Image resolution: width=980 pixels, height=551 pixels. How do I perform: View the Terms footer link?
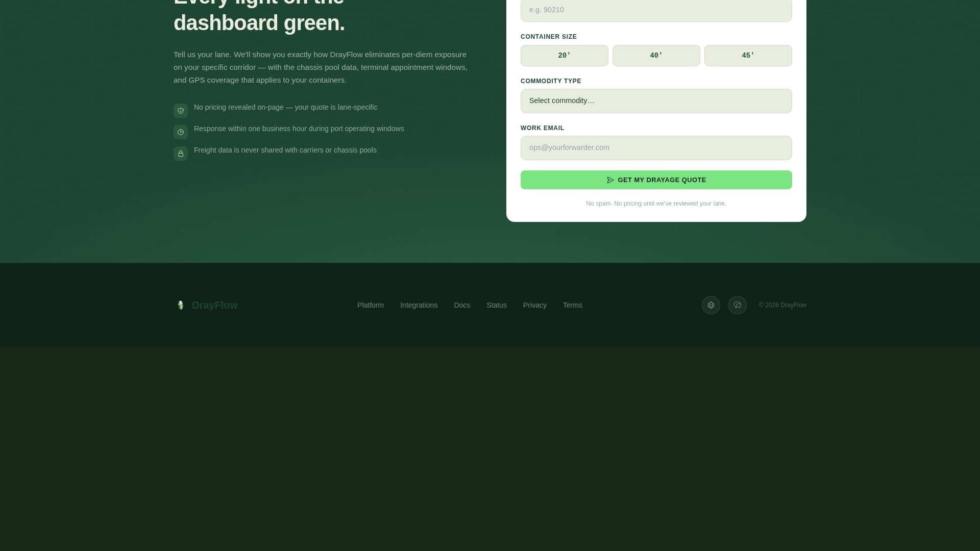[573, 305]
